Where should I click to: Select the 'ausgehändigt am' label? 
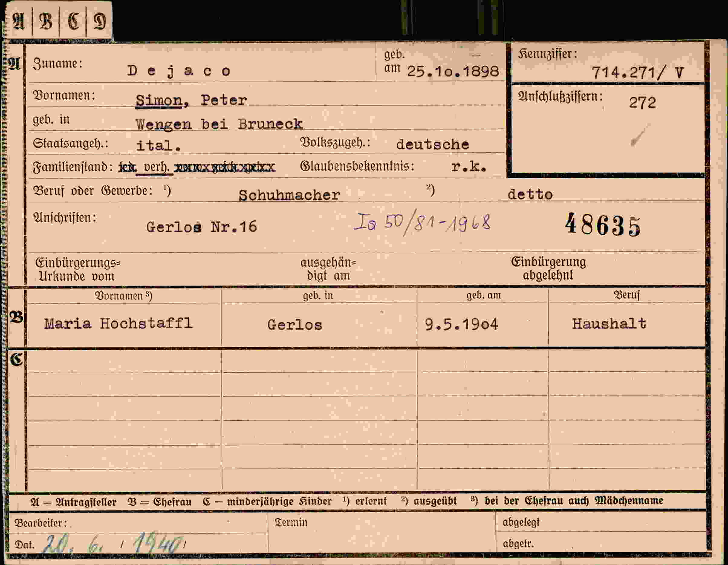point(328,269)
